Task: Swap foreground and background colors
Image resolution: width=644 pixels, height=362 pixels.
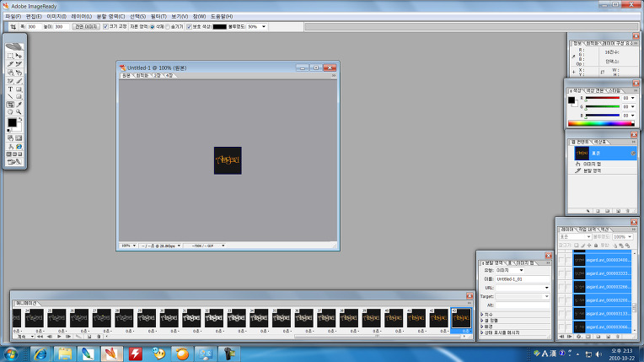Action: pos(20,119)
